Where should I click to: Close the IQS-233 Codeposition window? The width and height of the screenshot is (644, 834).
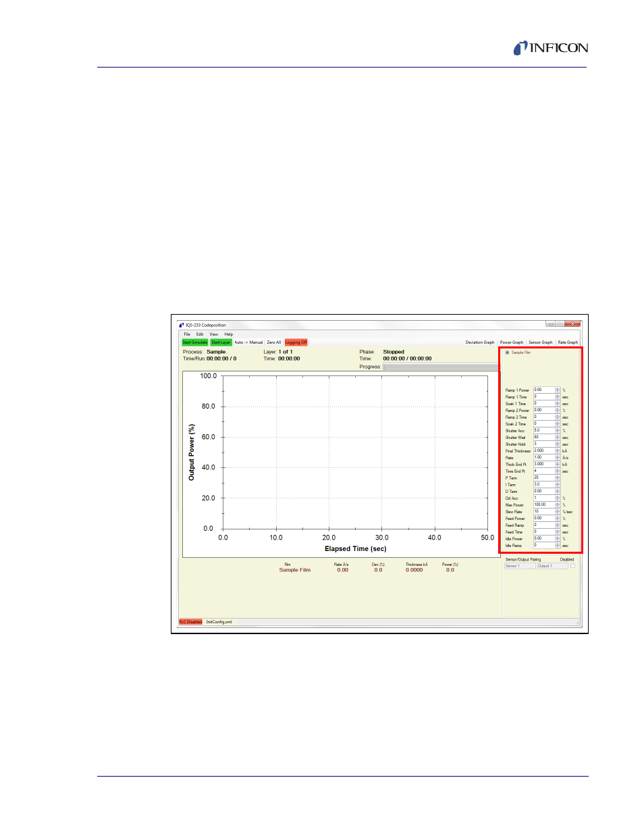click(573, 323)
